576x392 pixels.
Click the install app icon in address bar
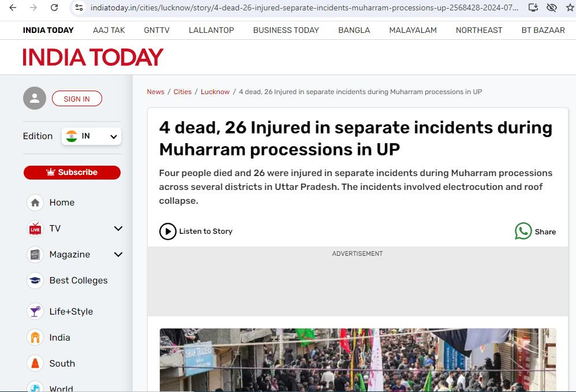point(533,8)
